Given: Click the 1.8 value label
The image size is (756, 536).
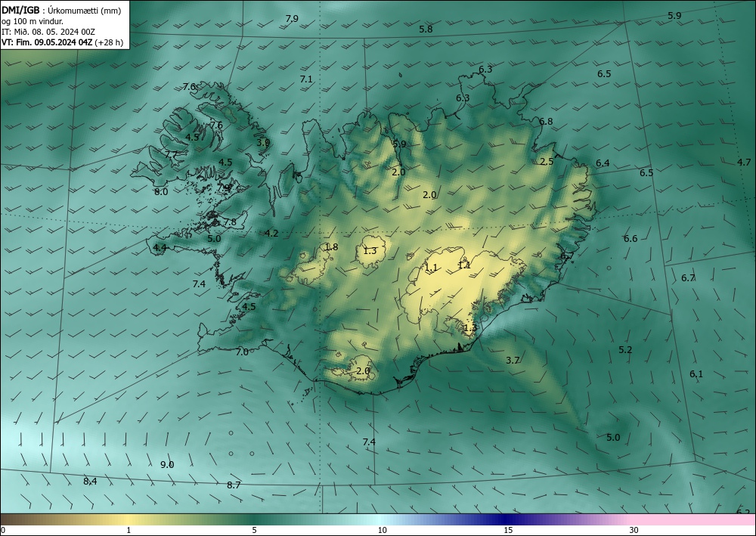Looking at the screenshot, I should pos(331,246).
